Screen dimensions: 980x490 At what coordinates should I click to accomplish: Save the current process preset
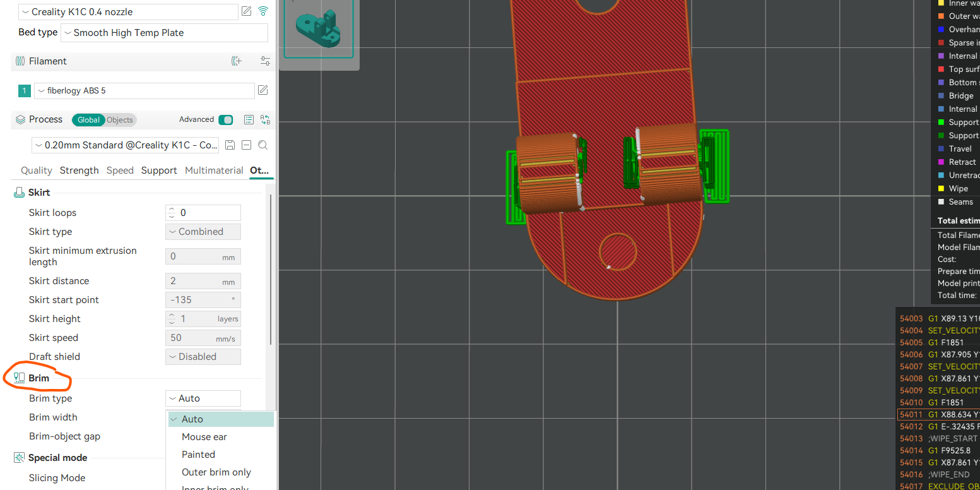[x=230, y=145]
